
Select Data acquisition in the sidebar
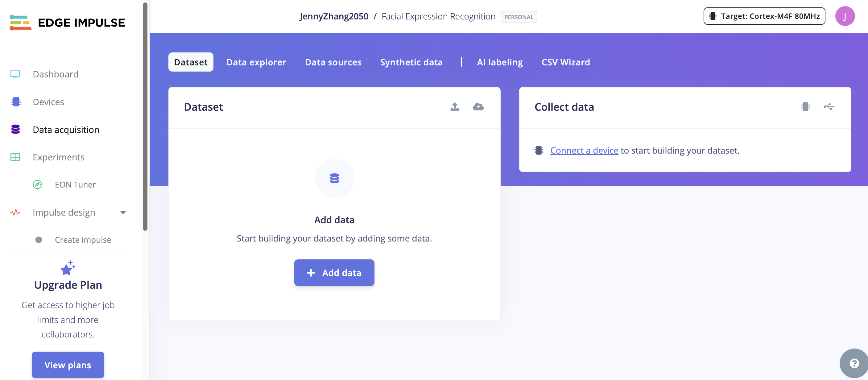[x=66, y=130]
